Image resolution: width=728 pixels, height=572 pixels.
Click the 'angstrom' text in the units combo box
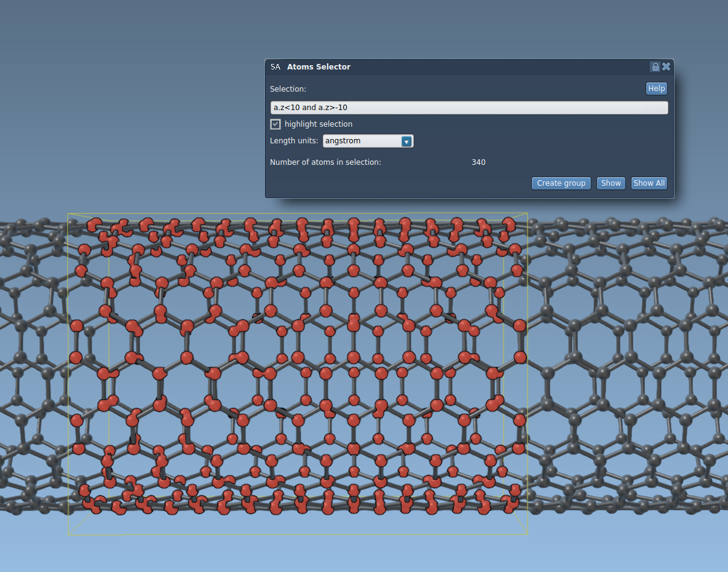coord(343,141)
